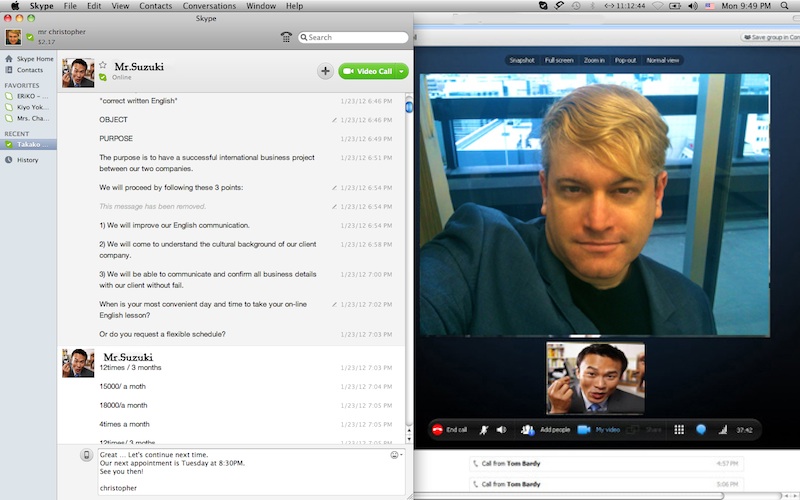Open the Edit menu

94,6
